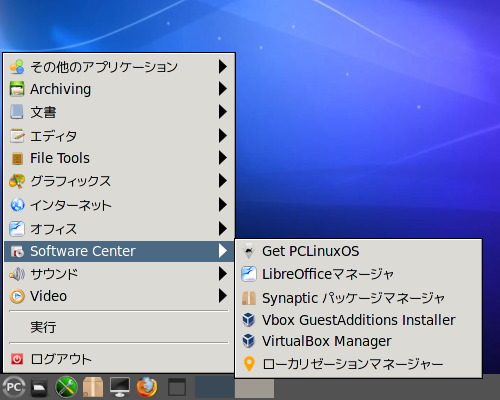Viewport: 500px width, 400px height.
Task: Expand the 文書 submenu arrow
Action: pos(223,112)
